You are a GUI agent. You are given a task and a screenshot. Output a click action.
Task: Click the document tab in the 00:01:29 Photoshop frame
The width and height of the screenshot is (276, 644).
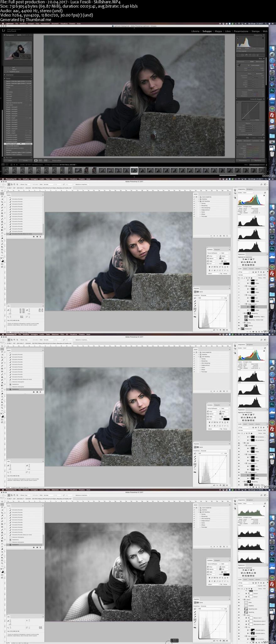(x=39, y=188)
